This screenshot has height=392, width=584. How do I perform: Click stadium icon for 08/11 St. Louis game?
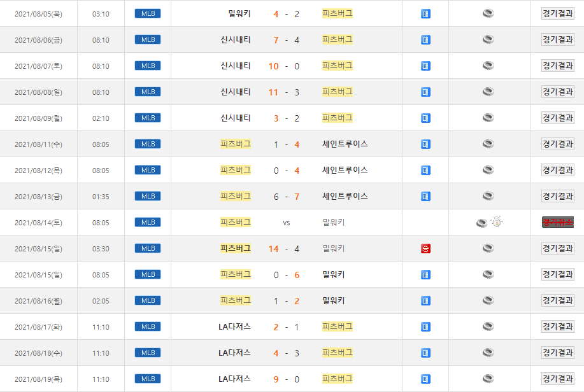tap(488, 144)
